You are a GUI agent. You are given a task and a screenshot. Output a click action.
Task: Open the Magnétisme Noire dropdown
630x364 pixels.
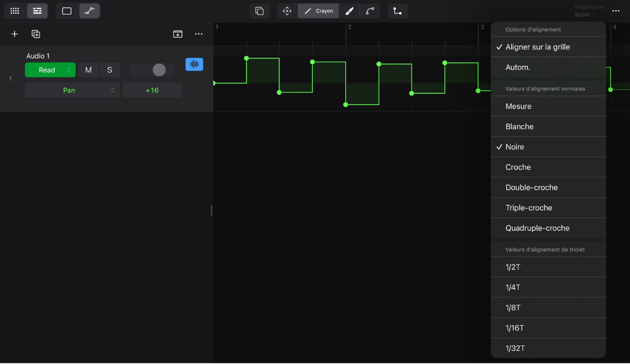589,11
